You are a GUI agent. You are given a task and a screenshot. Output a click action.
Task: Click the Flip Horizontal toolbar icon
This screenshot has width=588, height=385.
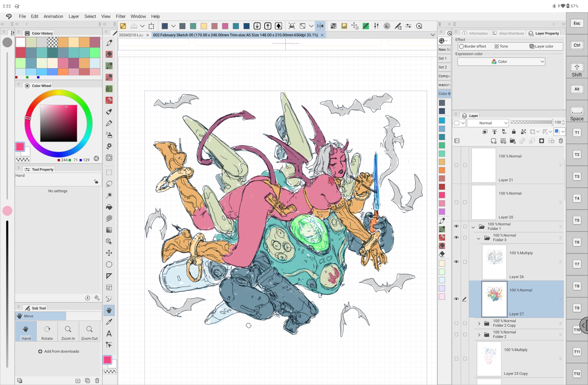[320, 26]
